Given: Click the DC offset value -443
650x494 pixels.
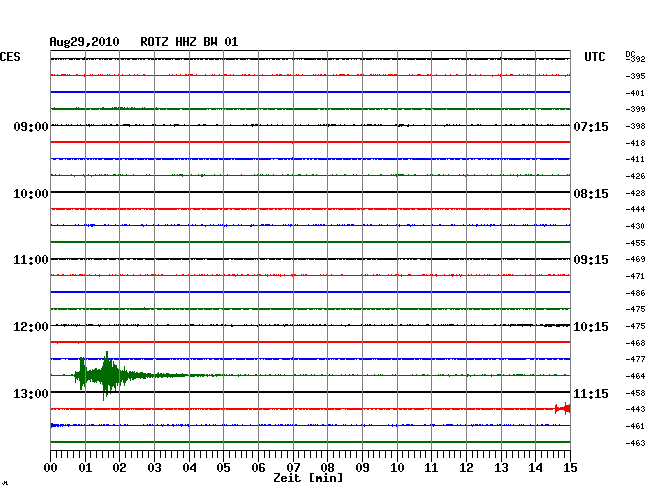Looking at the screenshot, I should 635,409.
